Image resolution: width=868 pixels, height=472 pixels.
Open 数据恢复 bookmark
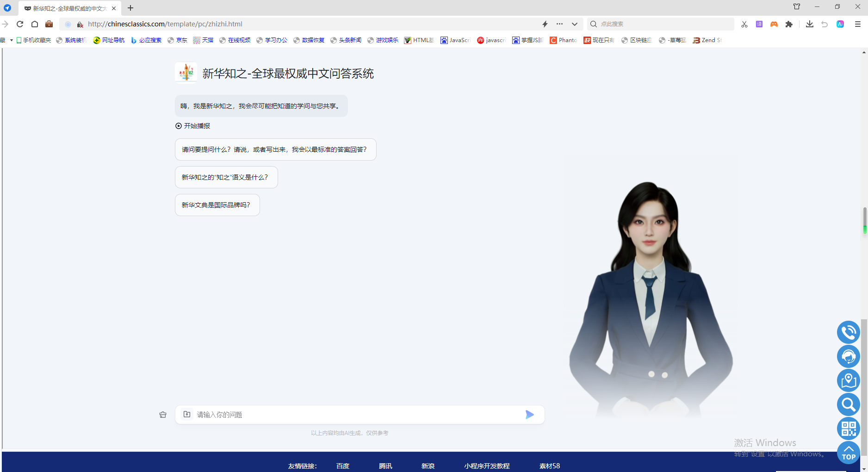309,40
